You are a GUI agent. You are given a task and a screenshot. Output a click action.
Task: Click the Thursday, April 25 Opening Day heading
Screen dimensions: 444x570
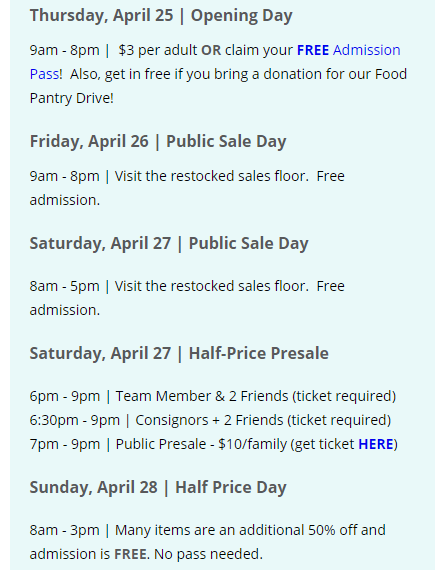161,16
